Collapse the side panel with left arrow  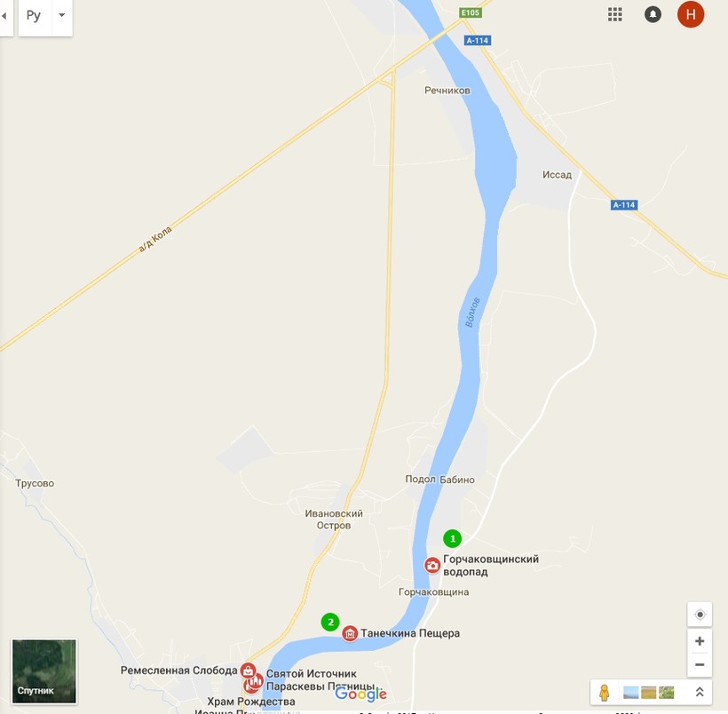pos(4,15)
